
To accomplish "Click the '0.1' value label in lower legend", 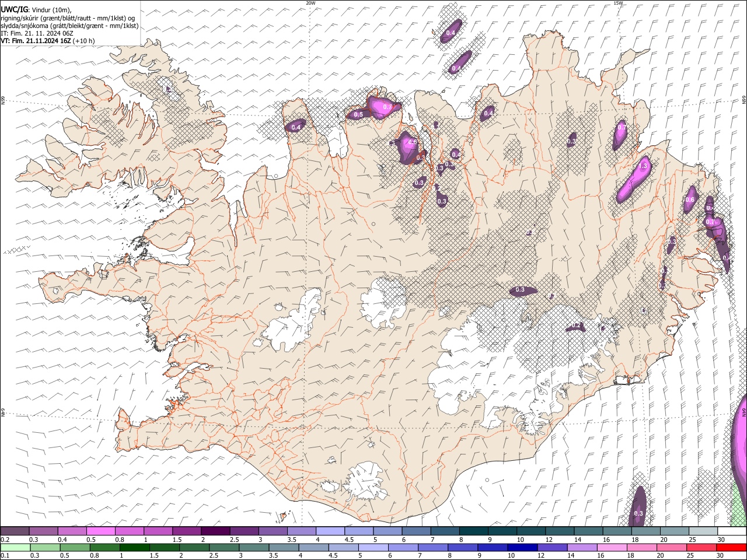I will click(5, 556).
